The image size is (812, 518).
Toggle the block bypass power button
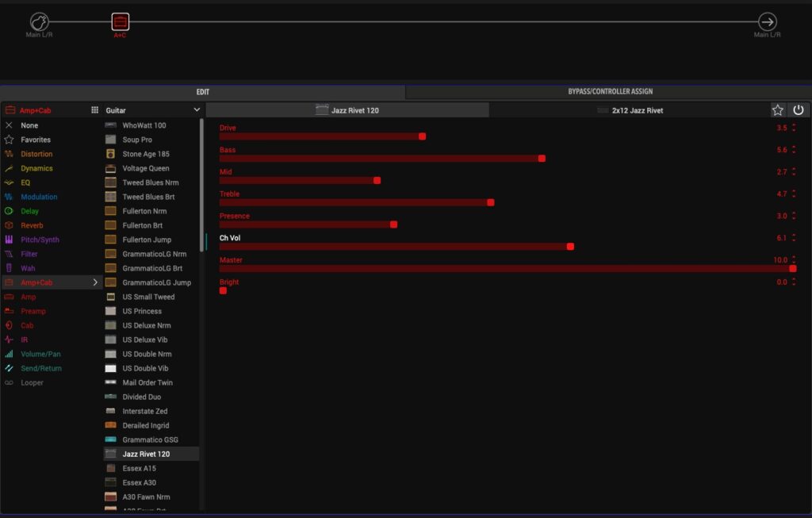pyautogui.click(x=799, y=110)
